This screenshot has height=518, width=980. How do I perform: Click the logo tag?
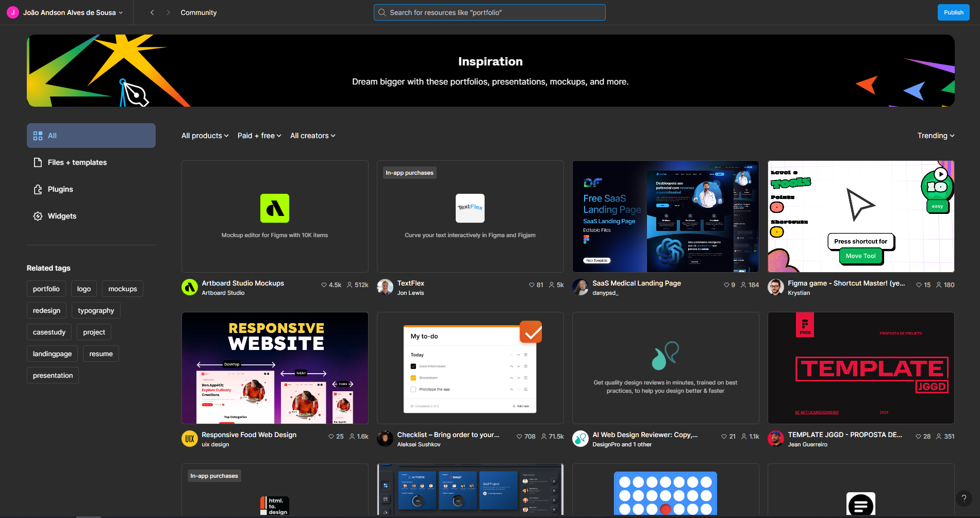[x=84, y=289]
